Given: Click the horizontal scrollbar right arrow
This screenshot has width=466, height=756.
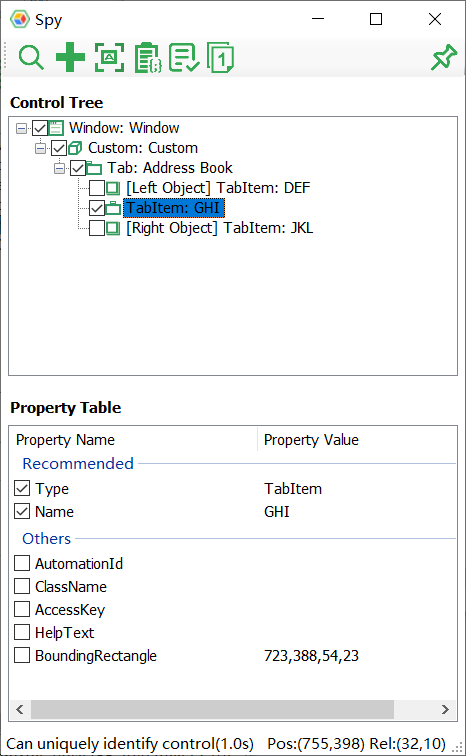Looking at the screenshot, I should tap(445, 709).
